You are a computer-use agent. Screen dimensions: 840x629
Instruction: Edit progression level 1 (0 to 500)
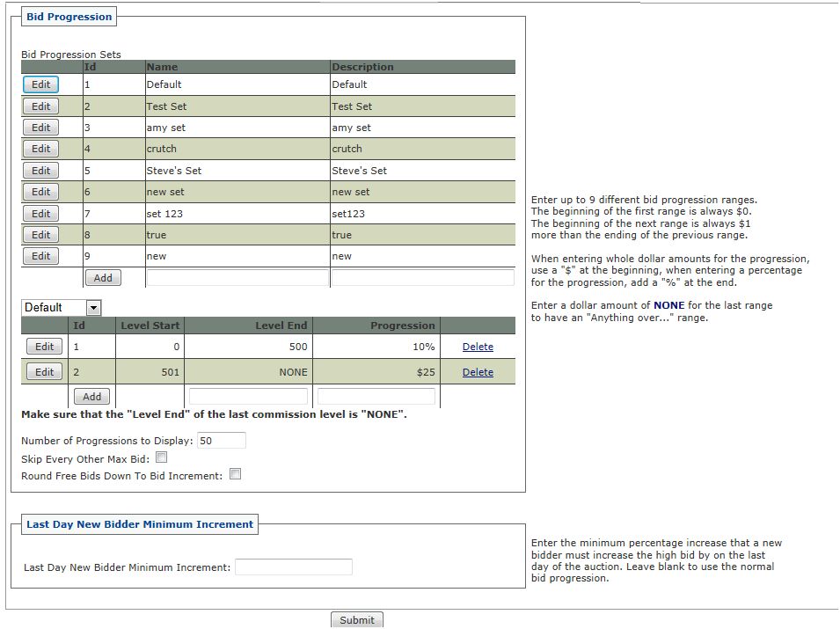(45, 347)
